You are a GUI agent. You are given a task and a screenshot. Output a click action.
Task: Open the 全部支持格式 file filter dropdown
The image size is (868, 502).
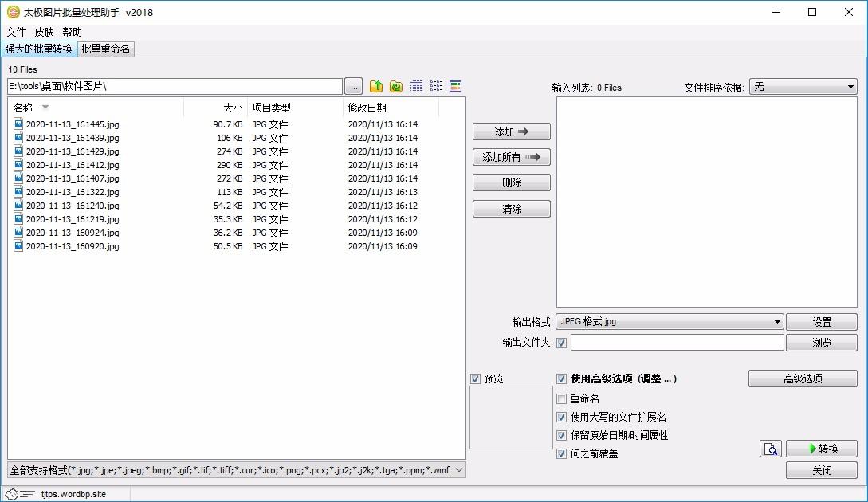[x=236, y=470]
